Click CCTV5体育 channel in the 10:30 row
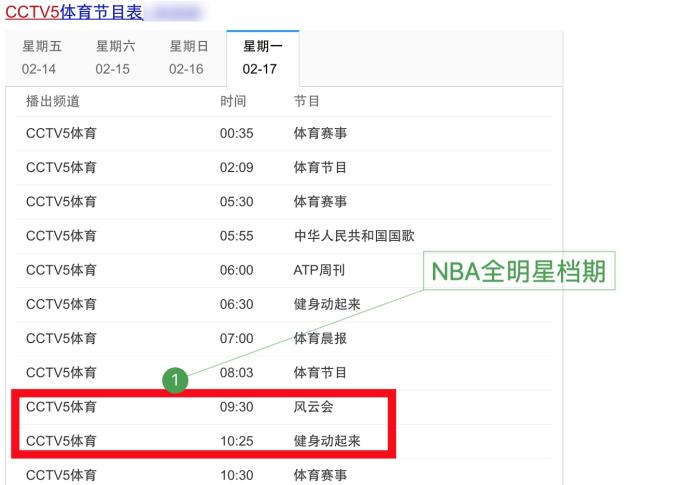The height and width of the screenshot is (485, 700). tap(61, 475)
